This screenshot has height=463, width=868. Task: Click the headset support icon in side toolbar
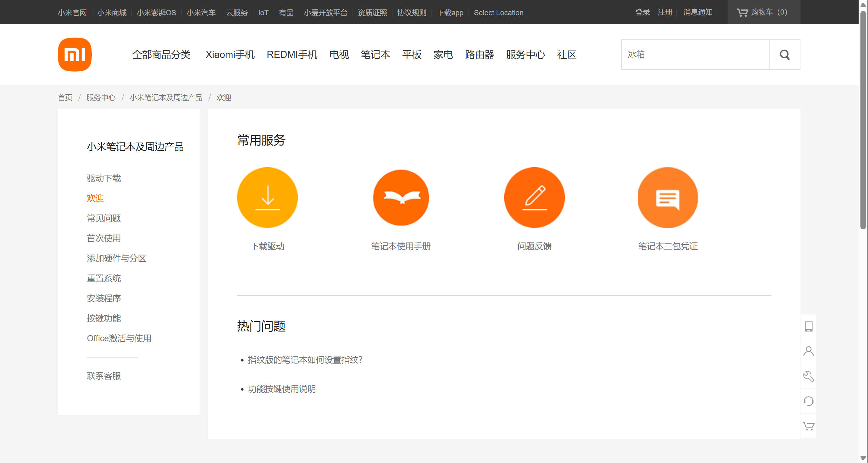808,401
